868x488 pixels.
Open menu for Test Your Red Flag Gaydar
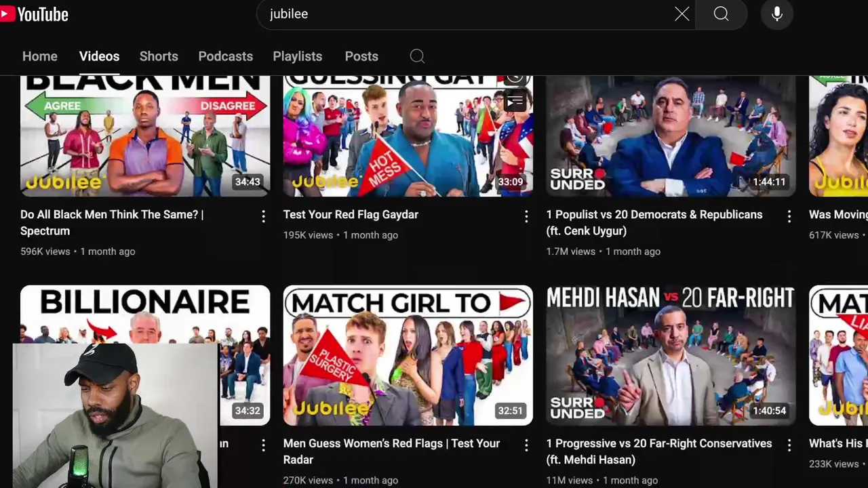click(x=526, y=216)
